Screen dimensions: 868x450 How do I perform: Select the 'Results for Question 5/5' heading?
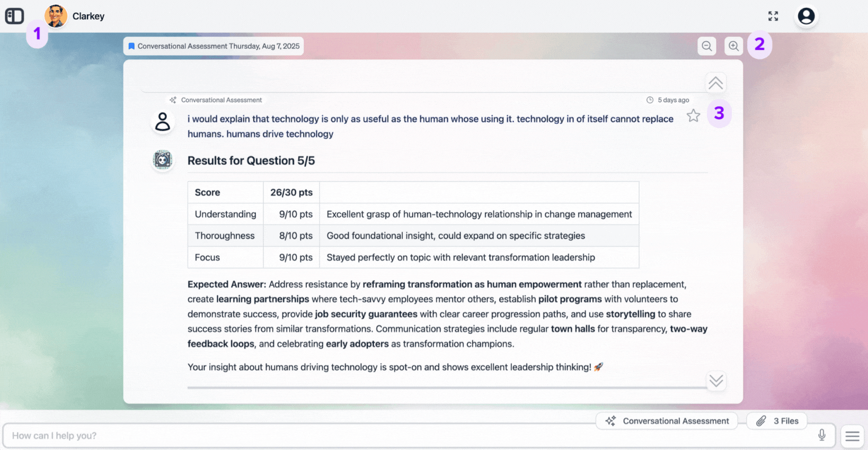click(x=251, y=160)
